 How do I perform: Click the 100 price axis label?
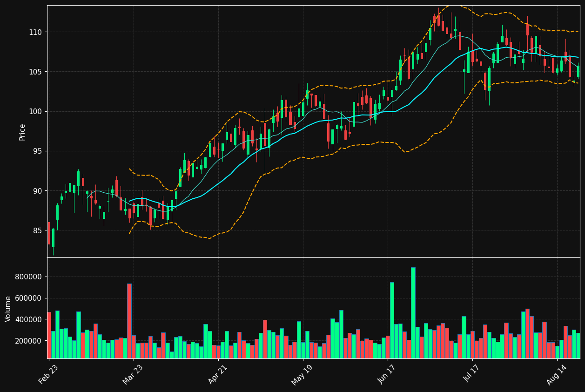pyautogui.click(x=36, y=111)
